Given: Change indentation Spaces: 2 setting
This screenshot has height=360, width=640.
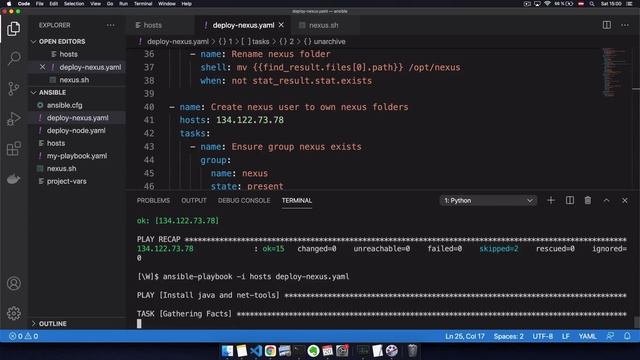Looking at the screenshot, I should [509, 336].
